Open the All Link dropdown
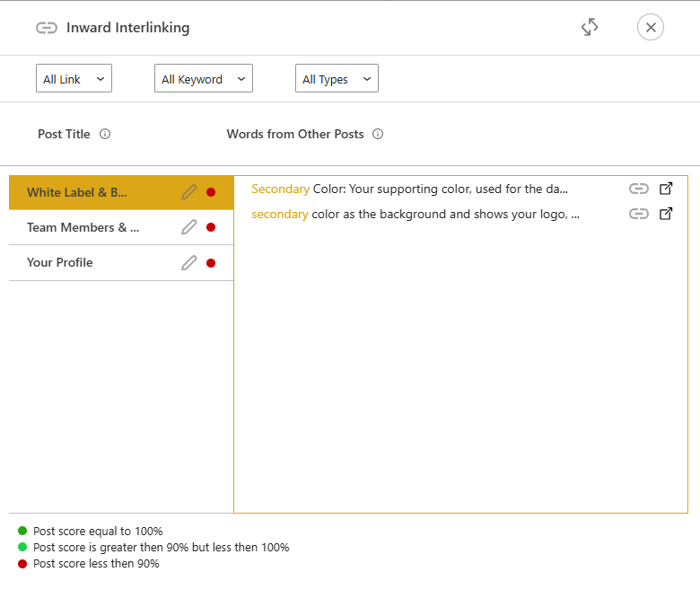 coord(74,79)
